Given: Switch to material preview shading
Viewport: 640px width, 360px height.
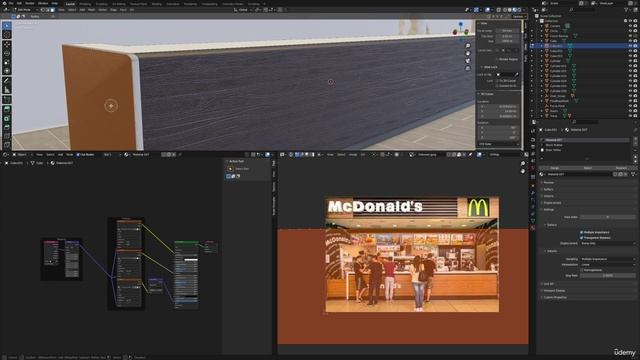Looking at the screenshot, I should click(515, 10).
